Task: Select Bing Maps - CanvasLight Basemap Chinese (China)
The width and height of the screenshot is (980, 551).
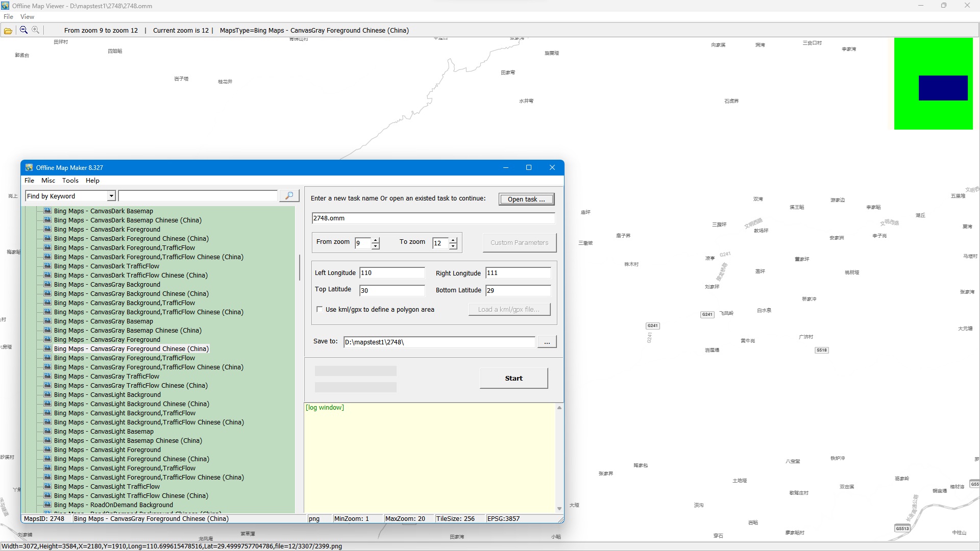Action: (128, 440)
